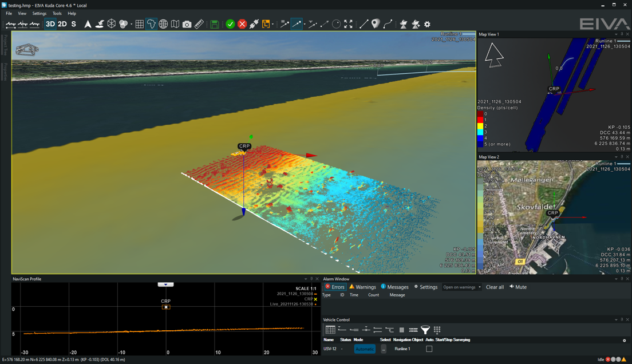This screenshot has height=364, width=632.
Task: Click the red X reject icon
Action: pyautogui.click(x=242, y=24)
